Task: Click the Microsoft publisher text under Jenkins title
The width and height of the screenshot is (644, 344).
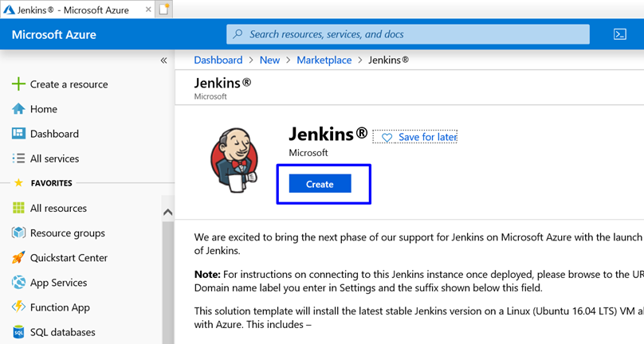Action: coord(308,153)
